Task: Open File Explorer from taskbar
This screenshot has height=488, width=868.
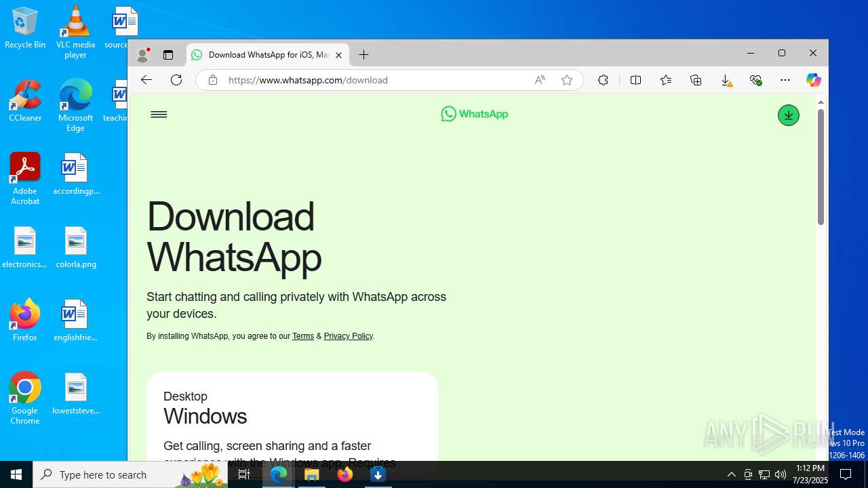Action: pyautogui.click(x=312, y=474)
